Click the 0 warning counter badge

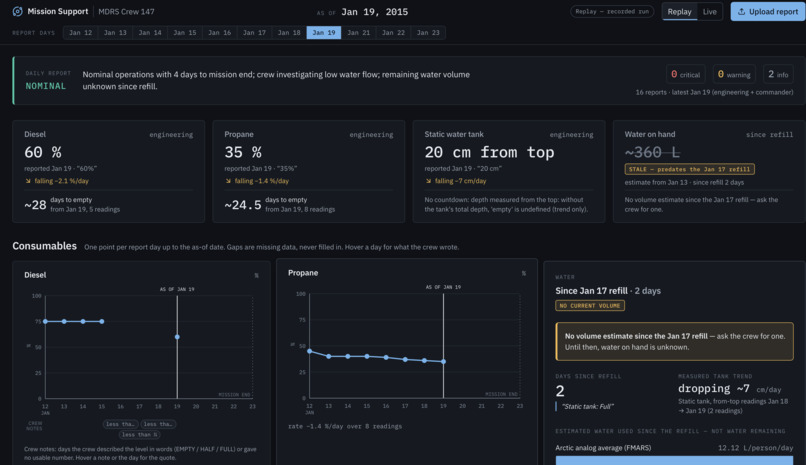(734, 75)
